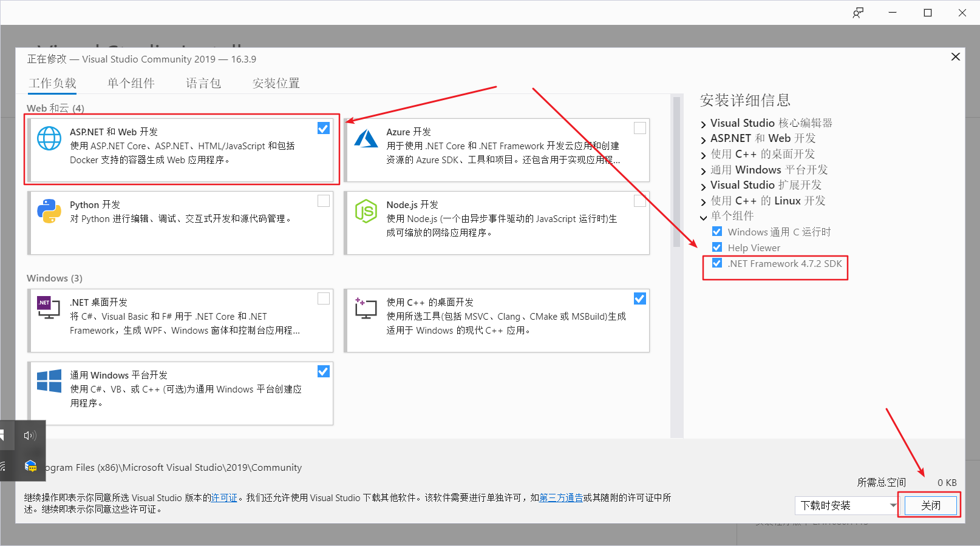Check the Node.js 开发 workload checkbox
This screenshot has width=980, height=546.
pos(640,201)
